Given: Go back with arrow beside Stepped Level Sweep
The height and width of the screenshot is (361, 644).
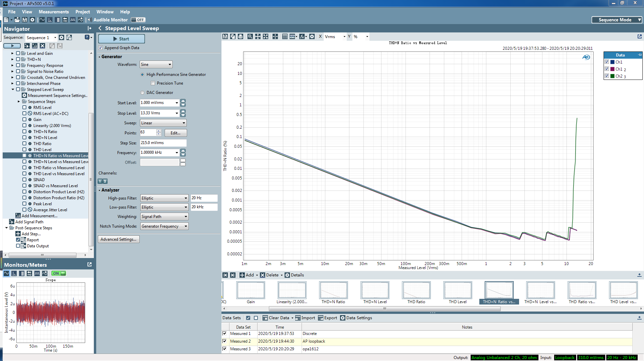Looking at the screenshot, I should (x=100, y=28).
